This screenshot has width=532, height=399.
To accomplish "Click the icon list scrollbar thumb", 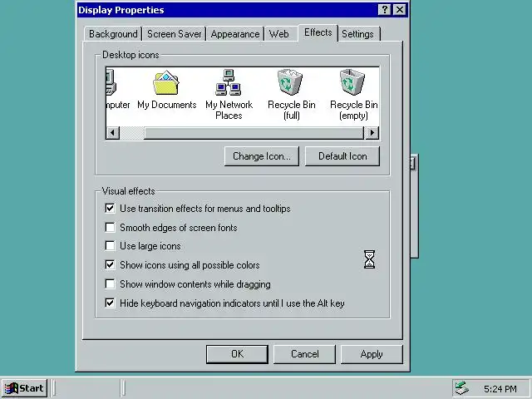I will coord(254,132).
